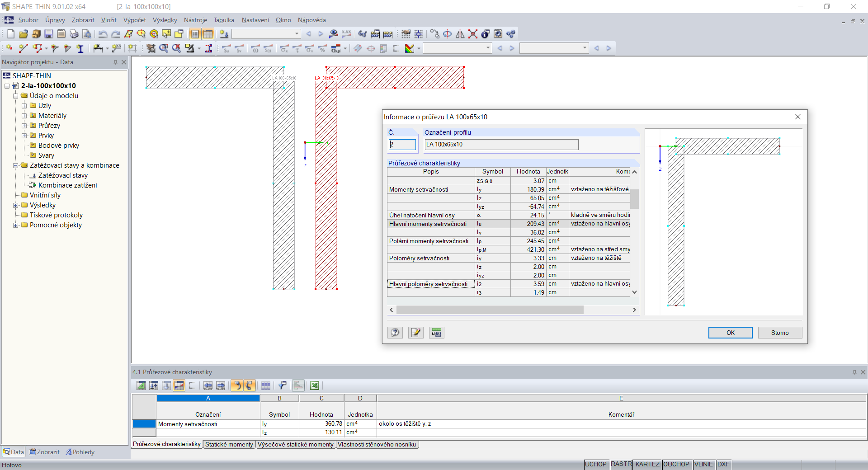Viewport: 868px width, 470px height.
Task: Toggle UCHOP snap in the status bar
Action: pyautogui.click(x=596, y=464)
